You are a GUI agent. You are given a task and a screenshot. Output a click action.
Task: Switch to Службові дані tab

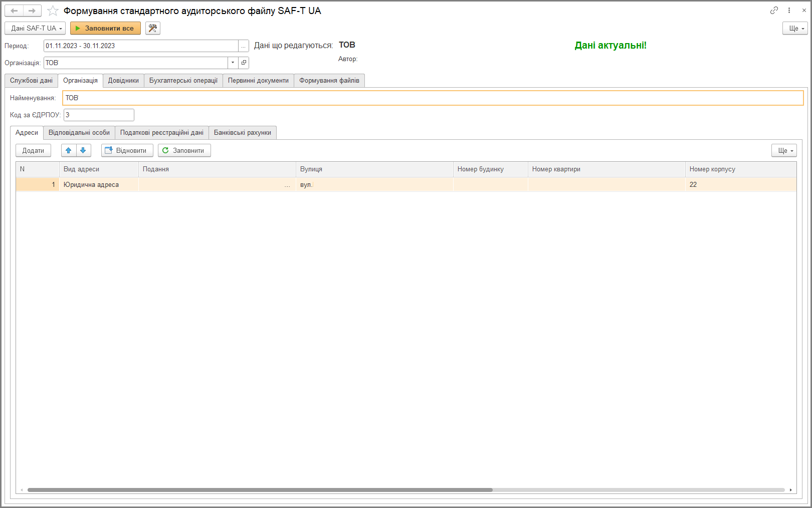31,80
